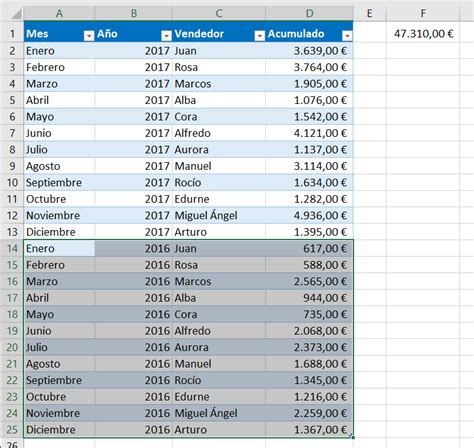Select Juan in row 2
Viewport: 474px width, 448px height.
tap(219, 51)
